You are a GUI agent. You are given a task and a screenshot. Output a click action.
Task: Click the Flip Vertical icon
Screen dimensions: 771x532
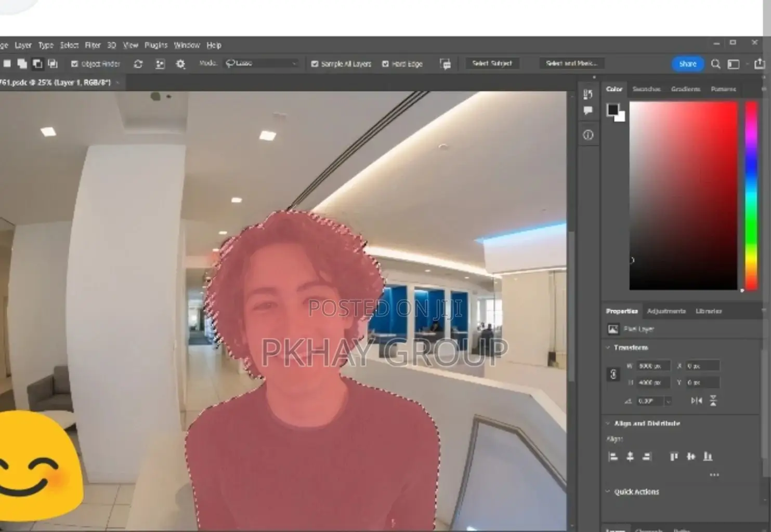(713, 401)
